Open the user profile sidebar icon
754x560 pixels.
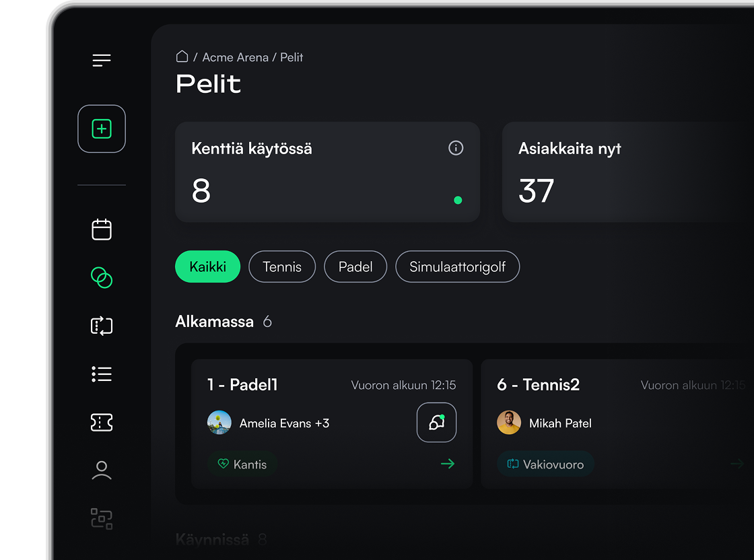102,470
